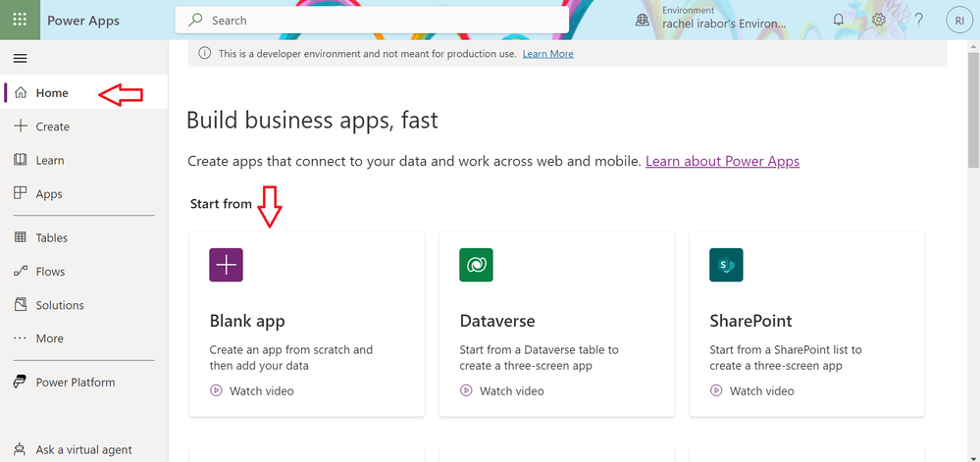Screen dimensions: 980x462
Task: Click the Power Apps title in header
Action: (83, 21)
